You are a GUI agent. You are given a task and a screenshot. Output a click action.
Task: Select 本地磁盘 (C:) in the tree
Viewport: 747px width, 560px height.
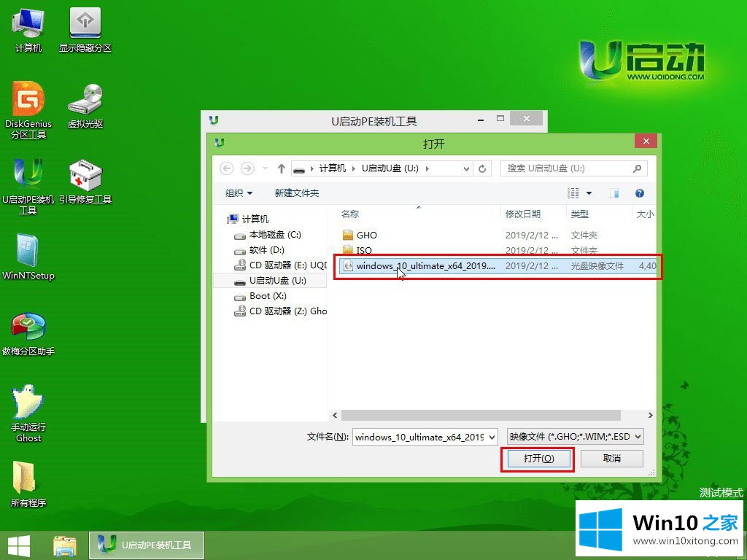(268, 235)
